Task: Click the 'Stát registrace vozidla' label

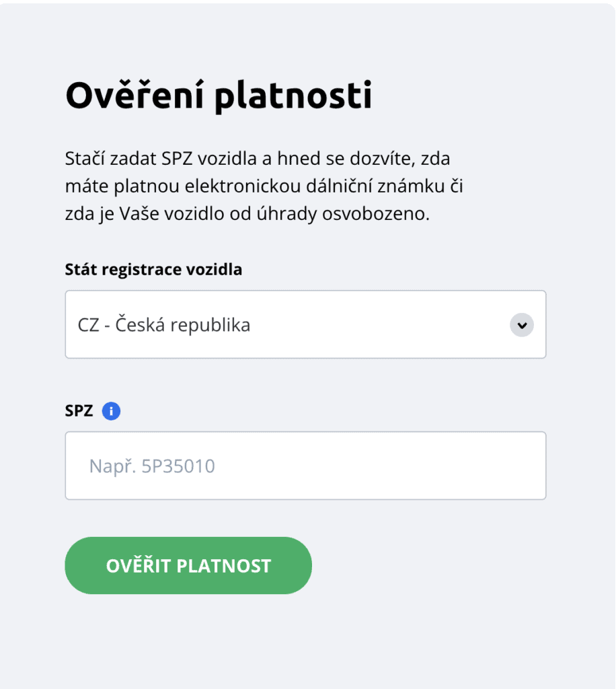Action: [154, 269]
